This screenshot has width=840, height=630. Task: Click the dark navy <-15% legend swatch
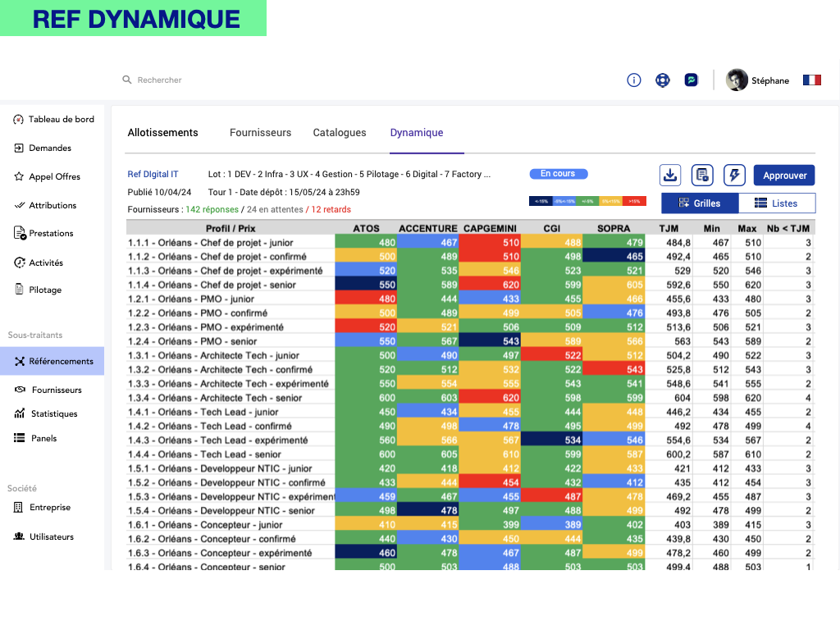541,202
